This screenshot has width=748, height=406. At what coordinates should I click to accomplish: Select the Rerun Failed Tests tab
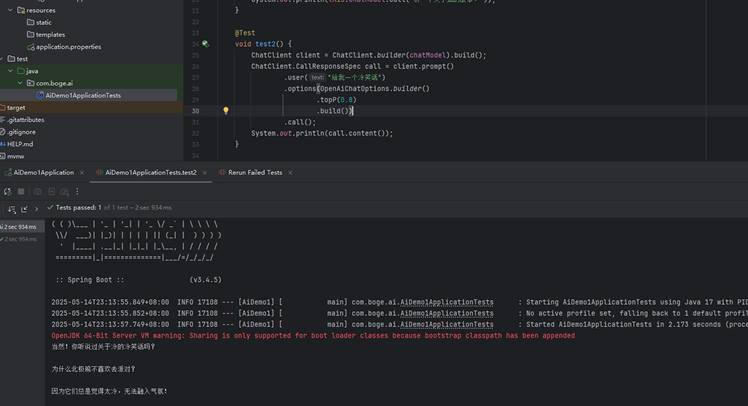254,172
